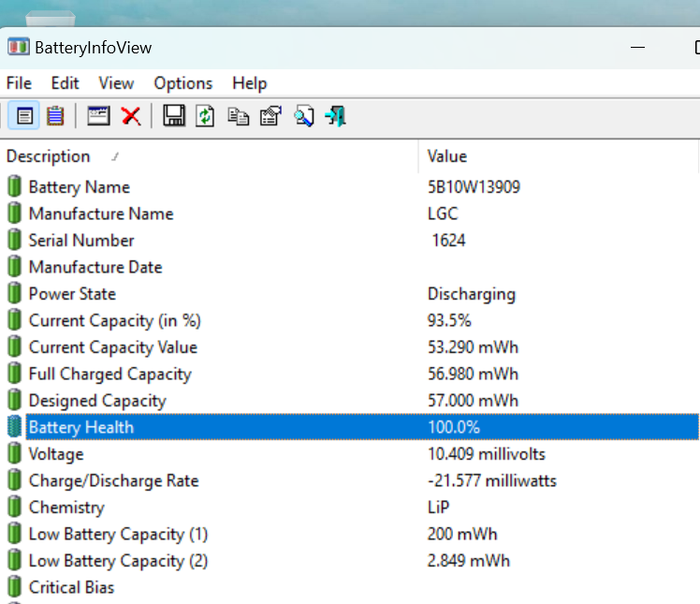The image size is (700, 604).
Task: Click the -21.577 milliwatts value
Action: pos(492,480)
